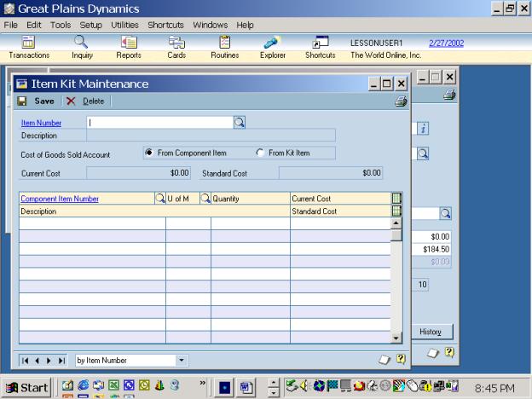Click the grid scrollbar up arrow
This screenshot has height=399, width=532.
(396, 223)
